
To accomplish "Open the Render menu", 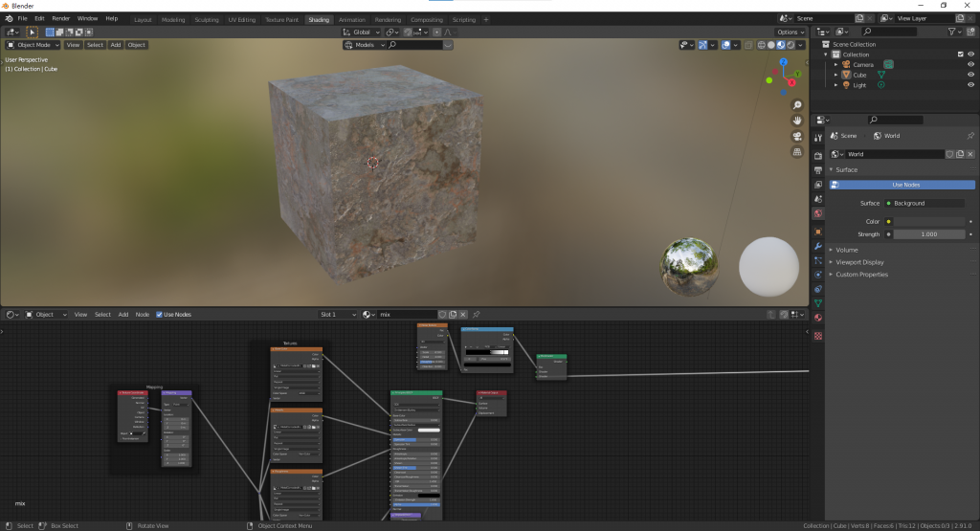I will [x=60, y=19].
